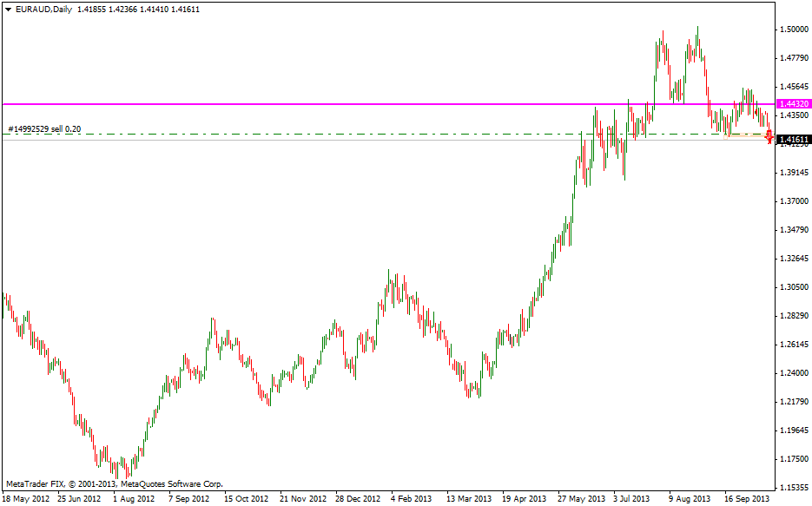Click the magenta 1.44320 price tag

[794, 104]
